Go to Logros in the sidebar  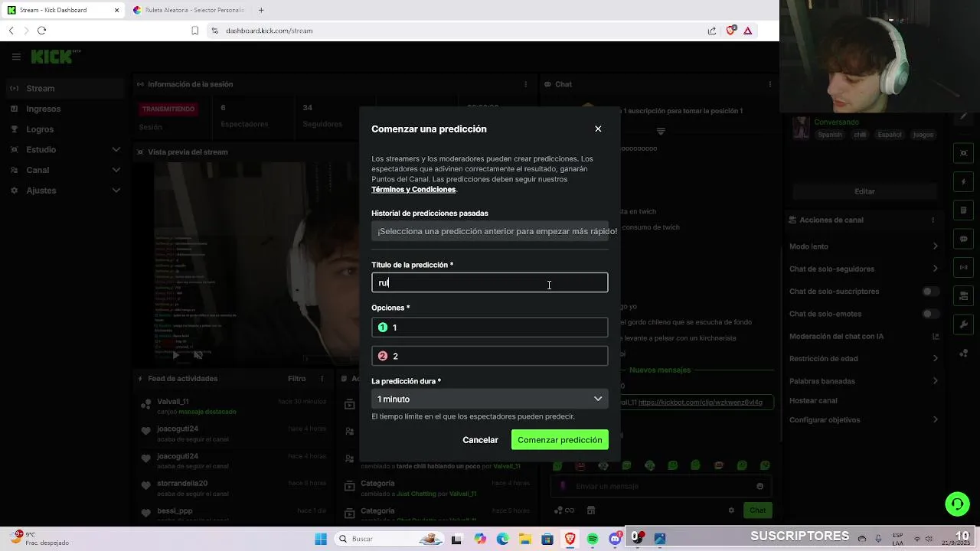coord(65,129)
